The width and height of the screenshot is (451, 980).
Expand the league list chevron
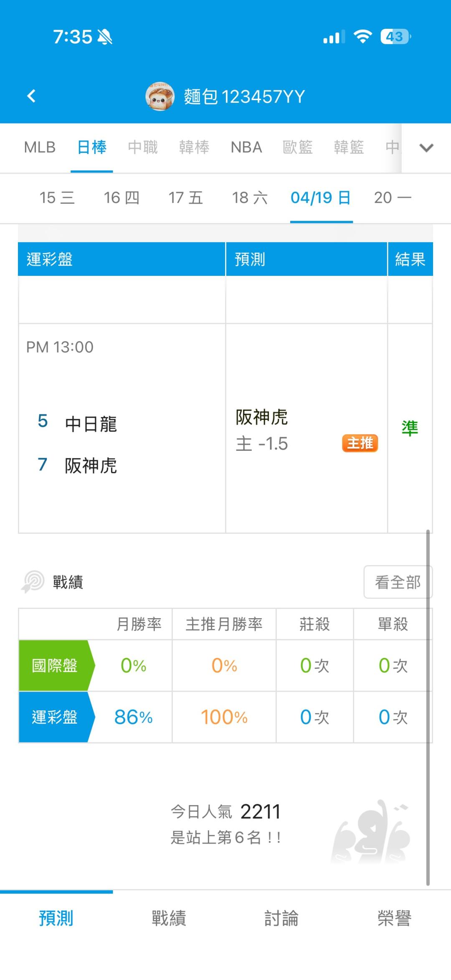426,148
